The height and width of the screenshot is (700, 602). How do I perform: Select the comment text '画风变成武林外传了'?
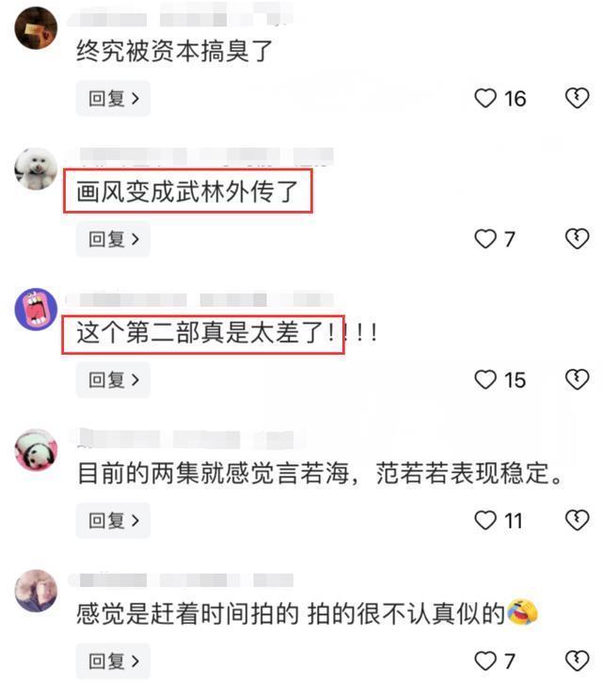tap(187, 192)
